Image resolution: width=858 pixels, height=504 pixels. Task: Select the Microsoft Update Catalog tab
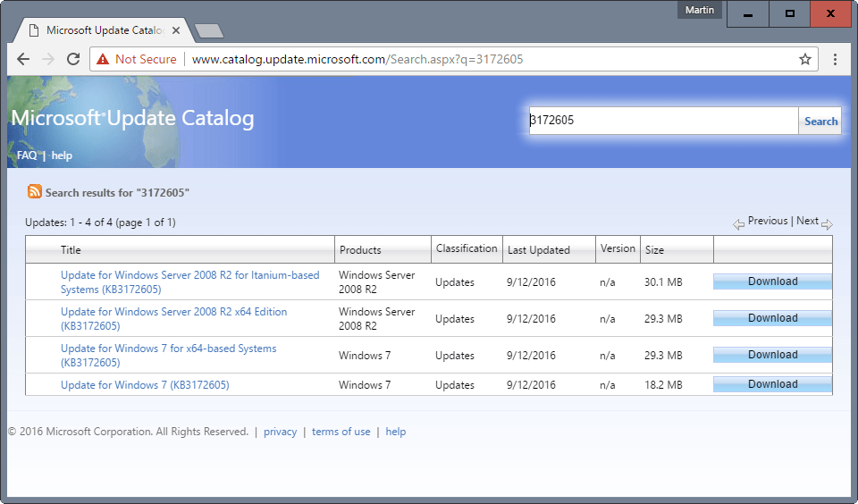pyautogui.click(x=104, y=30)
